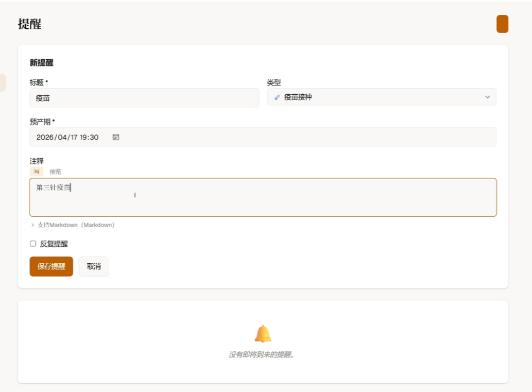Image resolution: width=532 pixels, height=392 pixels.
Task: Click the 没有即将到来的提醒 message
Action: point(263,355)
